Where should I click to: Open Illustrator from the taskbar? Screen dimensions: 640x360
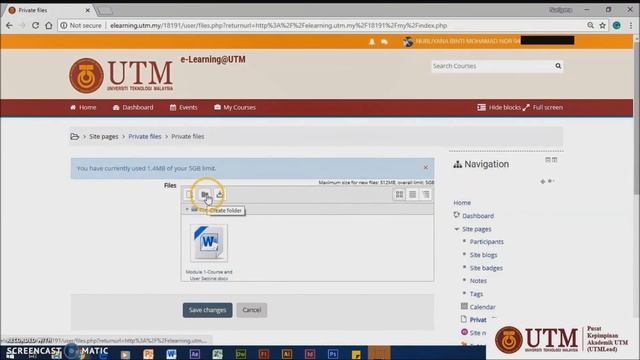(287, 354)
